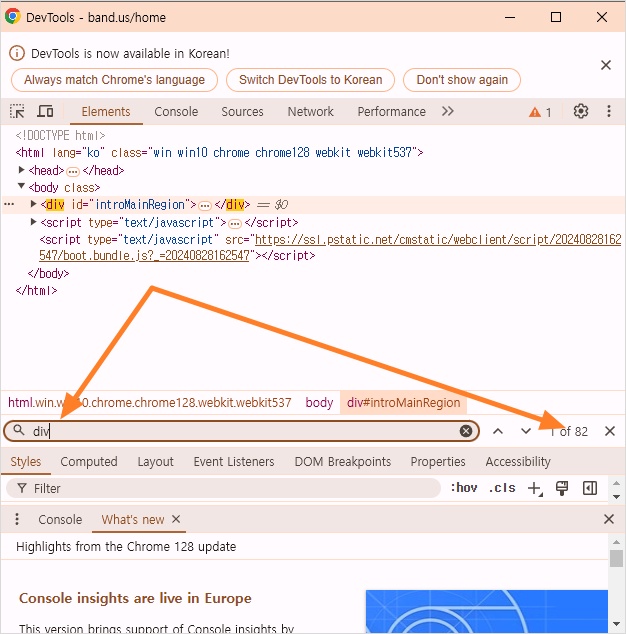Screen dimensions: 626x634
Task: Open the Network tab
Action: [x=311, y=112]
